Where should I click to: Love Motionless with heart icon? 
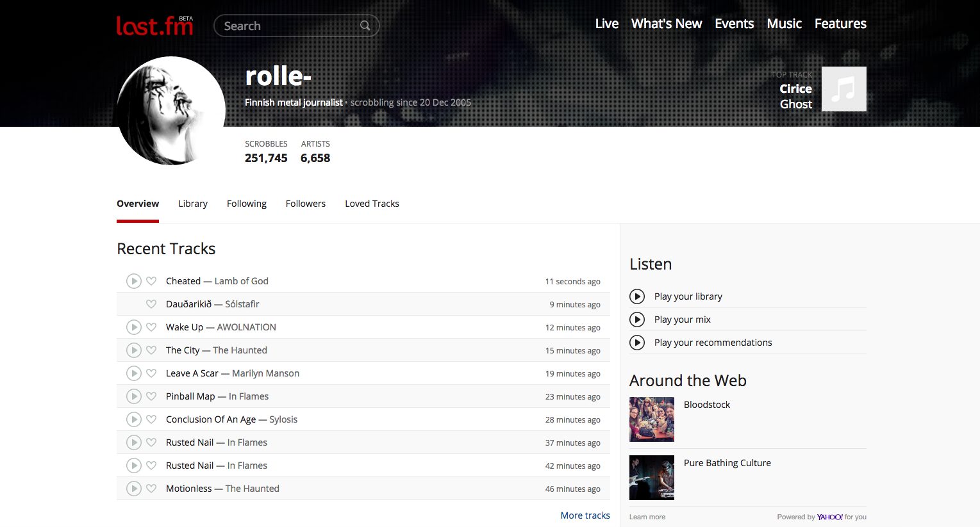[x=151, y=489]
